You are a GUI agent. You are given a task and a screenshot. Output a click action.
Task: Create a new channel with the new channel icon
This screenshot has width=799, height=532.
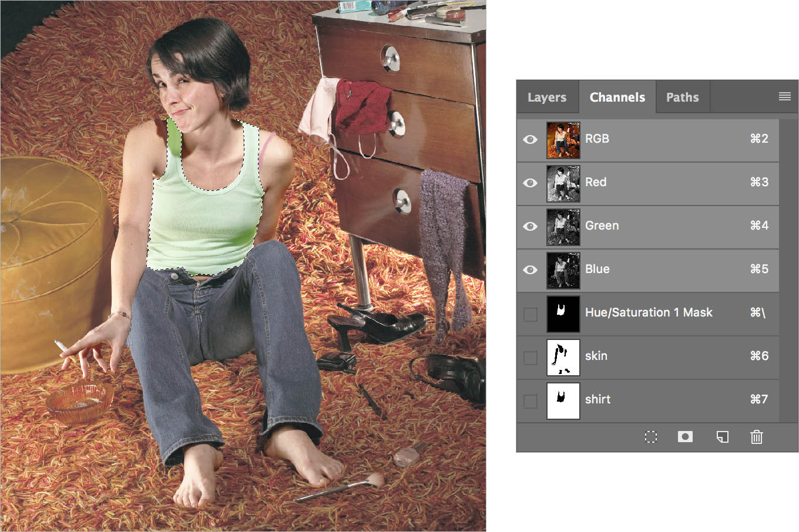click(722, 437)
